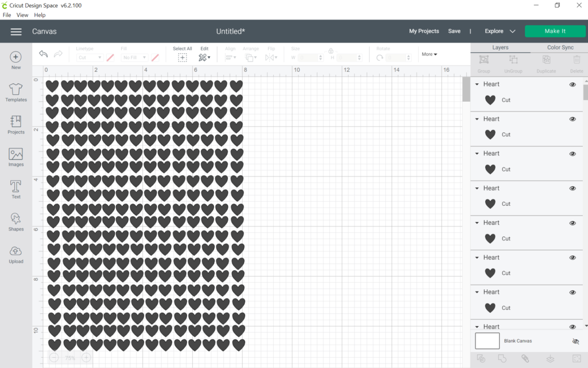This screenshot has height=368, width=588.
Task: Click the Undo arrow
Action: tap(44, 54)
